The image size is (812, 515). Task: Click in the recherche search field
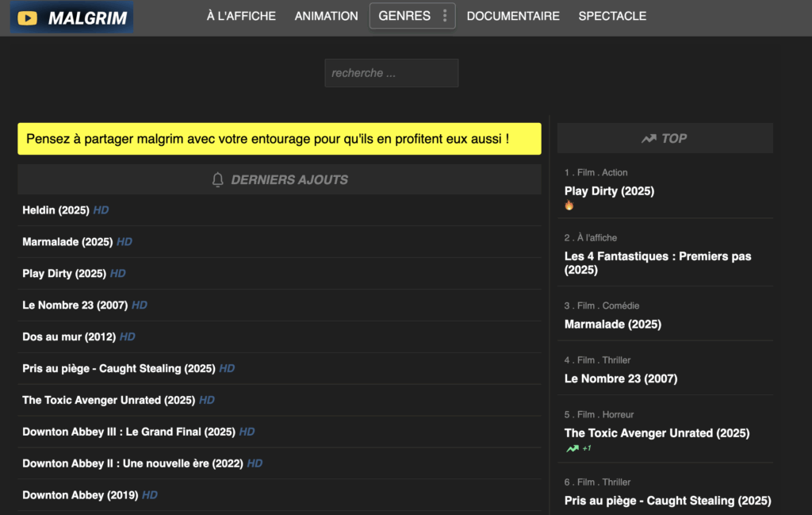click(x=391, y=73)
